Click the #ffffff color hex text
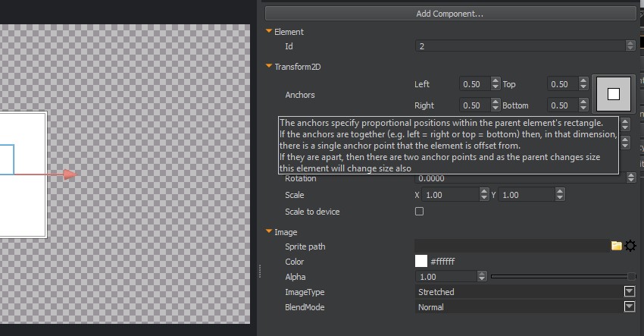Image resolution: width=644 pixels, height=336 pixels. point(442,261)
